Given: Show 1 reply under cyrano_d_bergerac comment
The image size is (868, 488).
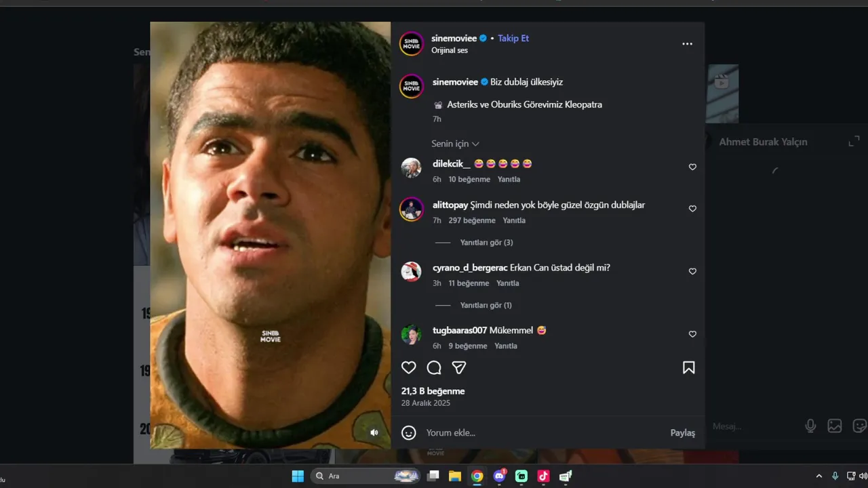Looking at the screenshot, I should [486, 305].
